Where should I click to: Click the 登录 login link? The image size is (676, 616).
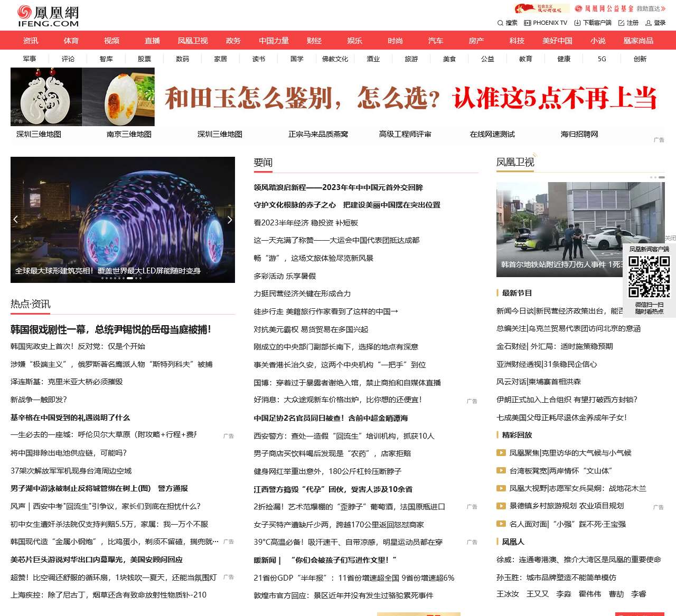655,23
